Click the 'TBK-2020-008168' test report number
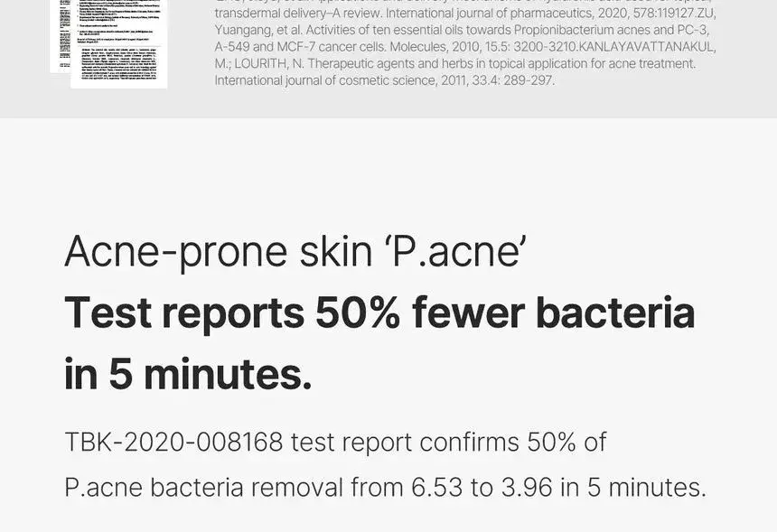This screenshot has height=532, width=777. (173, 443)
